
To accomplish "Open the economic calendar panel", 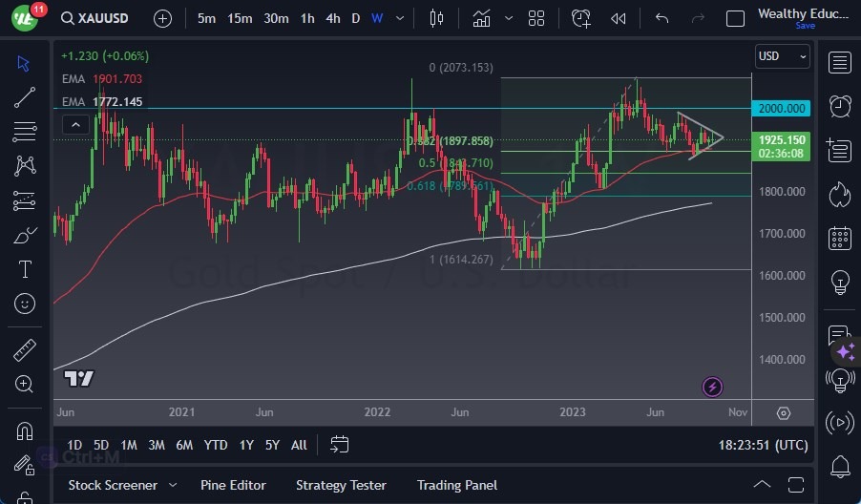I will (840, 238).
